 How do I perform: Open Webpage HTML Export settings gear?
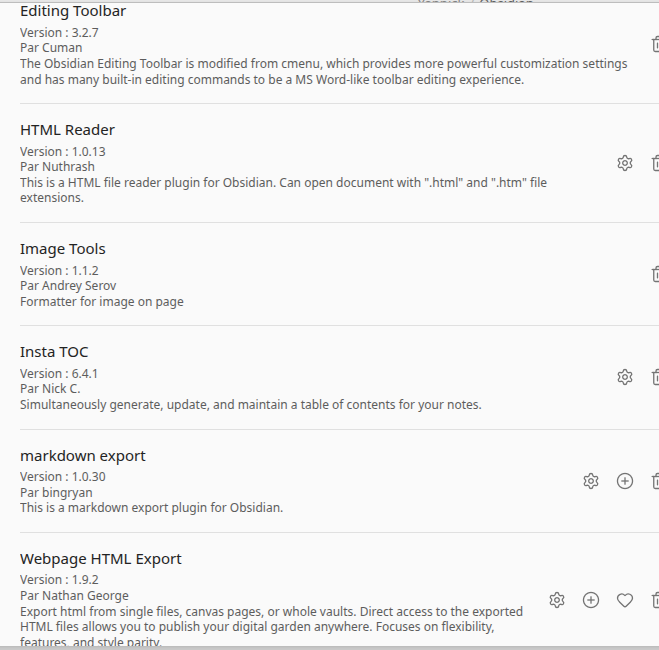(557, 600)
